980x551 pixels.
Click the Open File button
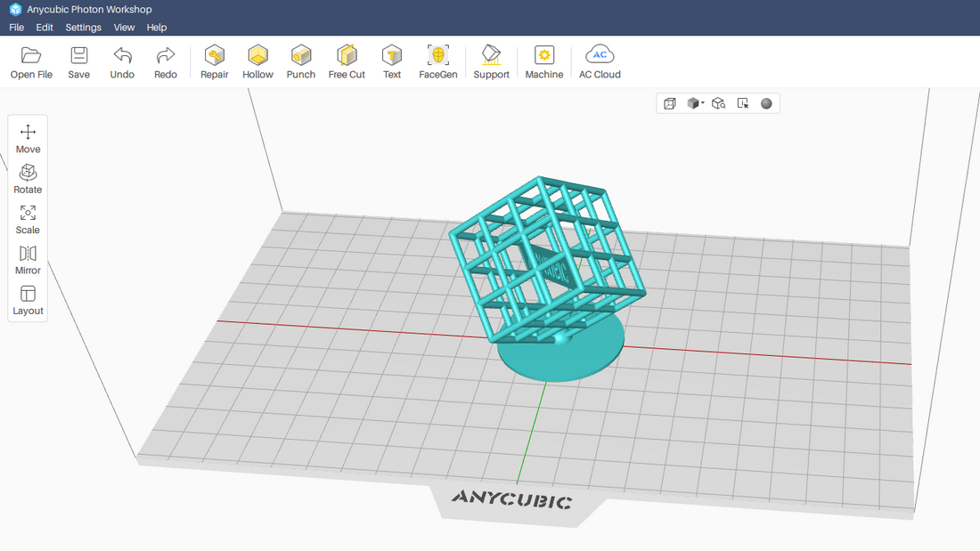tap(31, 61)
